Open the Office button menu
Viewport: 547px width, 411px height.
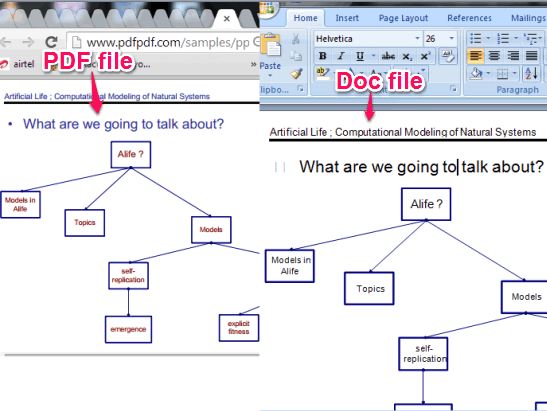click(269, 8)
